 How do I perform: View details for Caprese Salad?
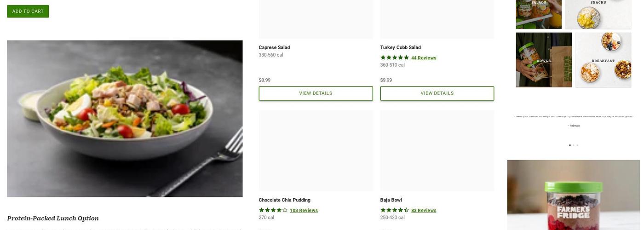click(x=316, y=93)
